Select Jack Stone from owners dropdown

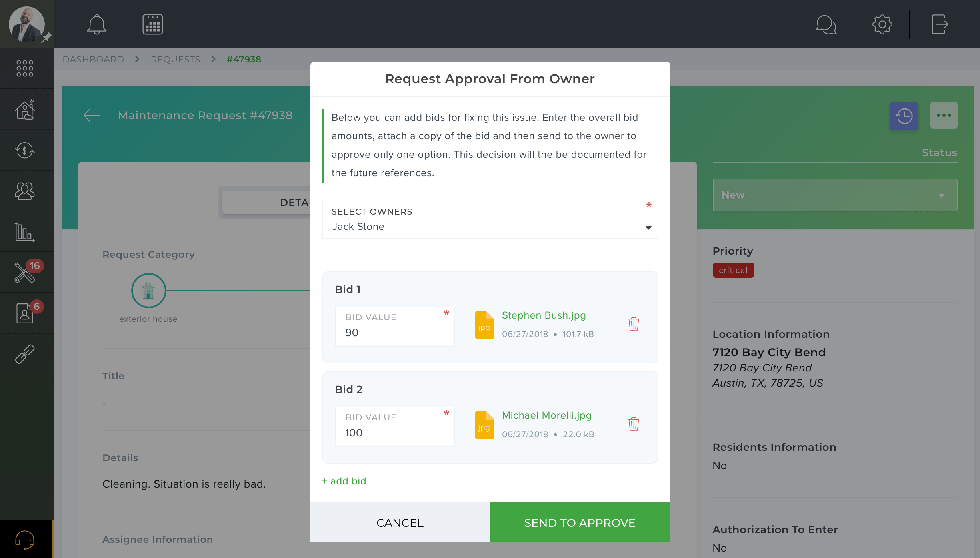point(490,227)
